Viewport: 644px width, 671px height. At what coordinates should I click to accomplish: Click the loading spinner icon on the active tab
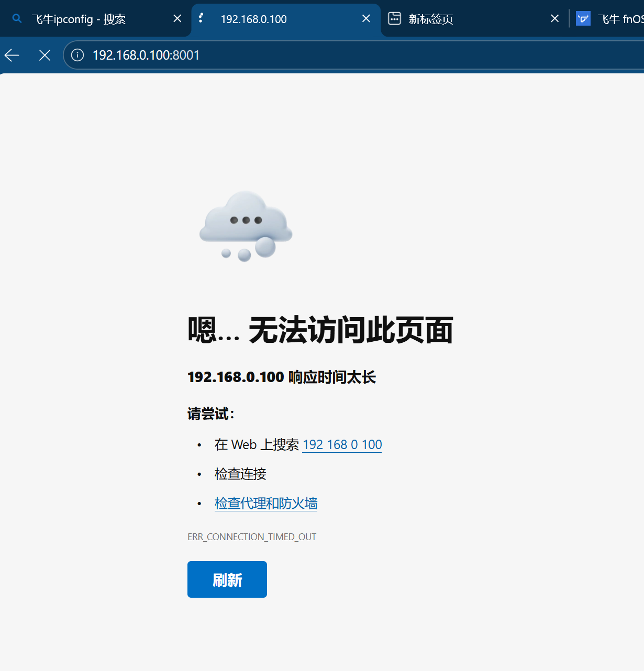pyautogui.click(x=201, y=18)
